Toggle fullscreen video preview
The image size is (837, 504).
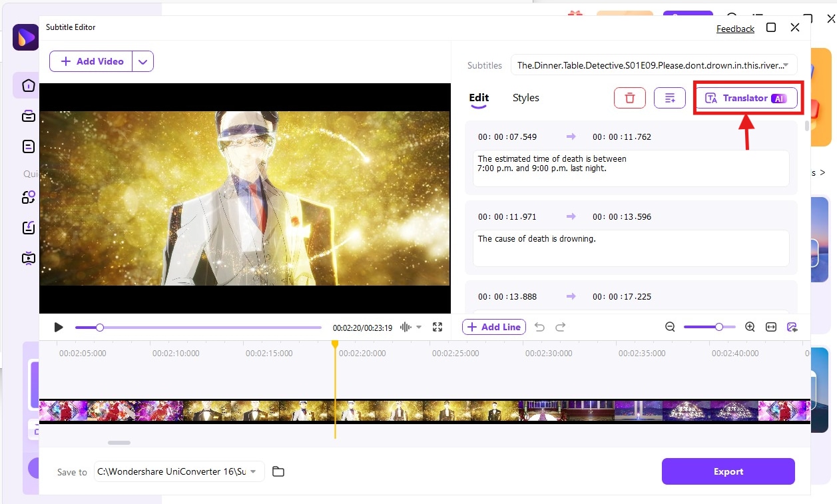(437, 327)
